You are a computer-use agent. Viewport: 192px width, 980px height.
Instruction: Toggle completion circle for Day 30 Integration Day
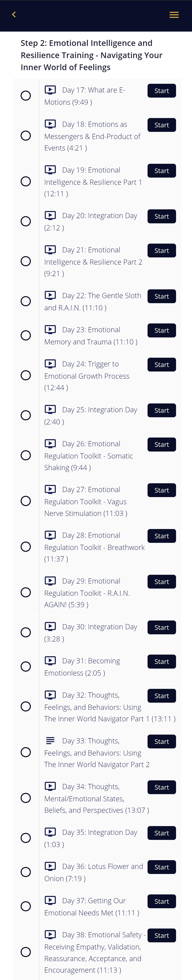click(26, 632)
